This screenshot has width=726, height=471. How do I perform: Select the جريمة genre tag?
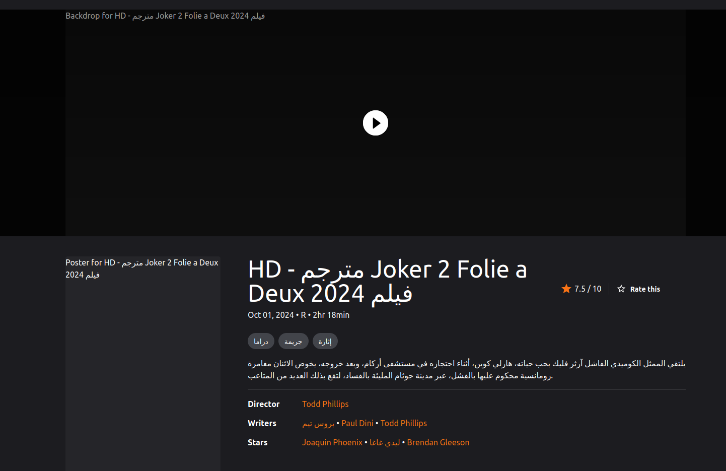click(x=293, y=341)
